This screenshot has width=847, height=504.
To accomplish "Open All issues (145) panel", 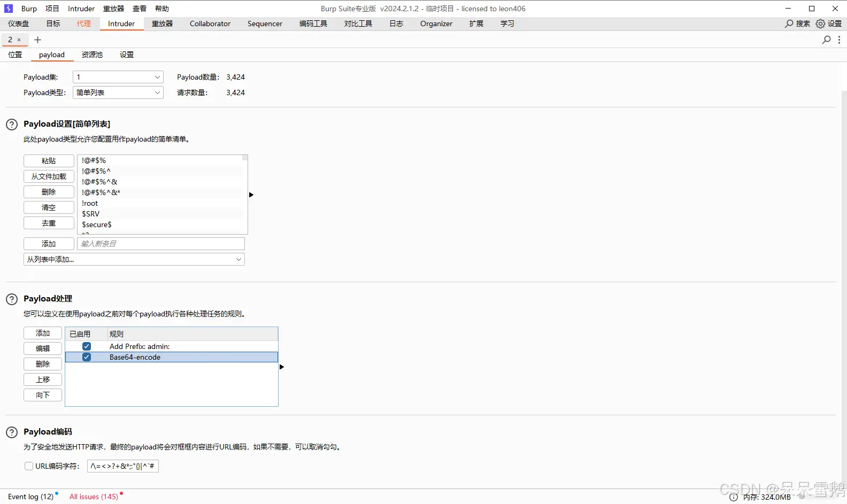I will click(x=94, y=497).
